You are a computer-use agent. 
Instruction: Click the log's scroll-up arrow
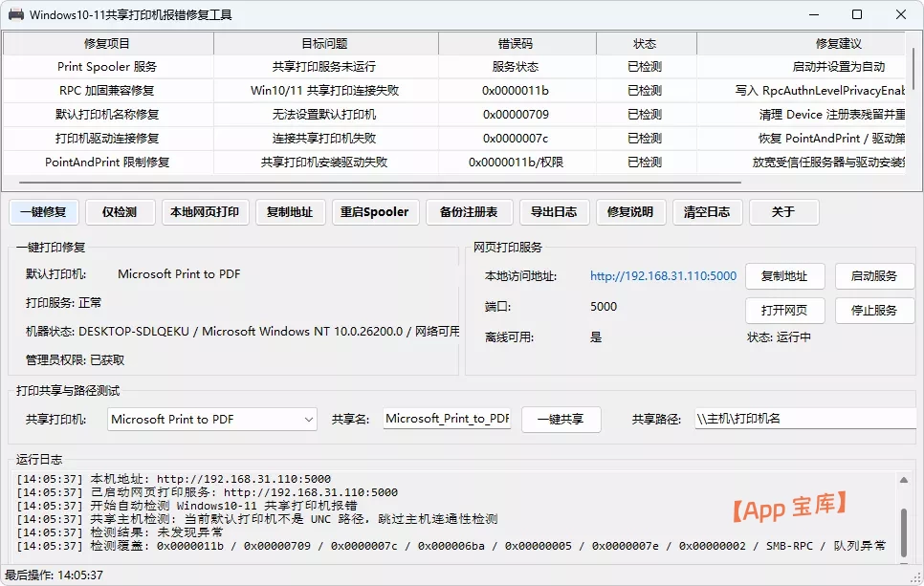click(903, 480)
